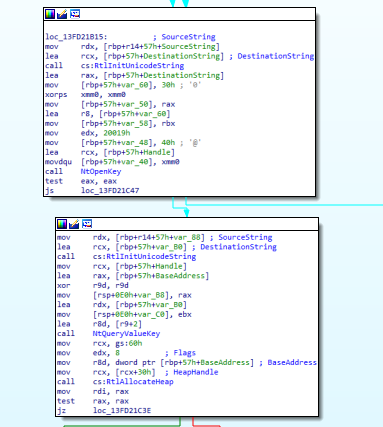Select the call NtOpenKey instruction
Screen dimensions: 383x427
[x=83, y=172]
